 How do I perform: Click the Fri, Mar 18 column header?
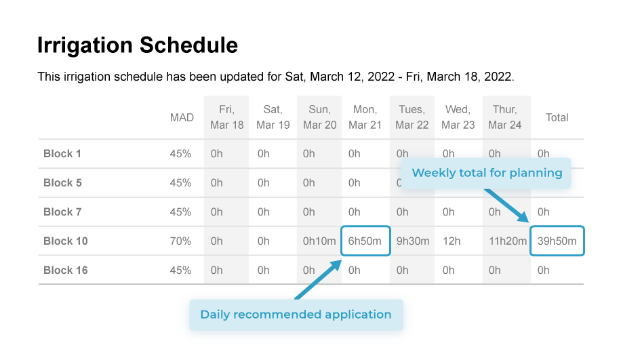click(x=226, y=117)
